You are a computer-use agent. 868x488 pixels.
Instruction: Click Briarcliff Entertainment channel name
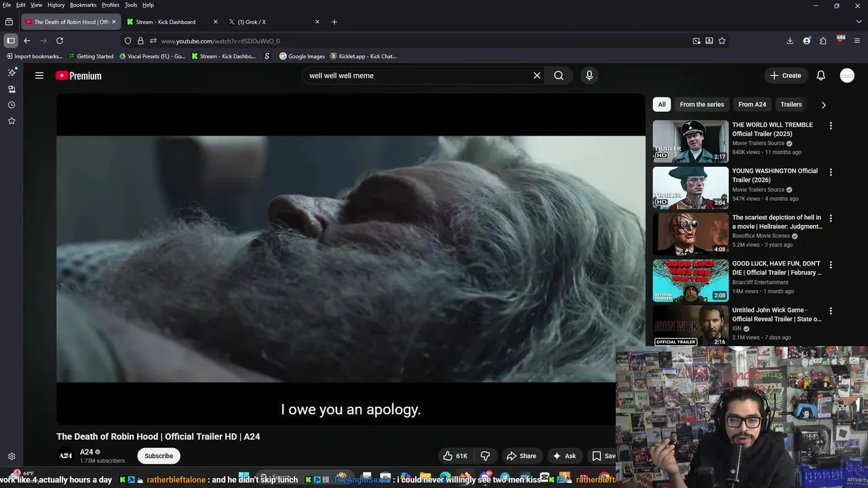click(x=760, y=282)
